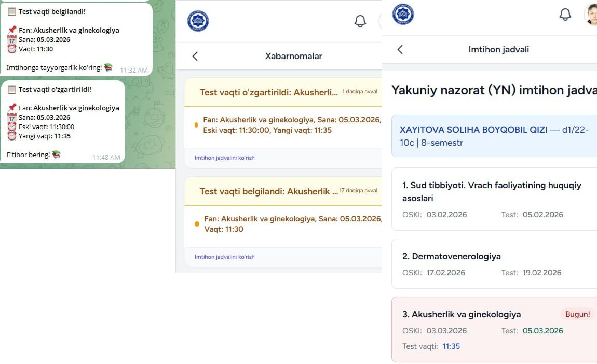Click university logo in the Imtihon jadvali header
597x364 pixels.
[x=403, y=15]
